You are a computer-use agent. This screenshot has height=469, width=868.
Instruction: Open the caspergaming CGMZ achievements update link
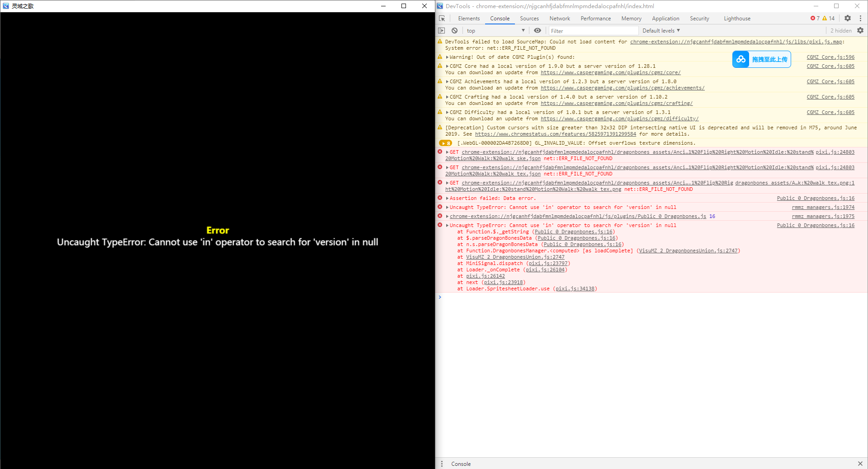pyautogui.click(x=623, y=88)
